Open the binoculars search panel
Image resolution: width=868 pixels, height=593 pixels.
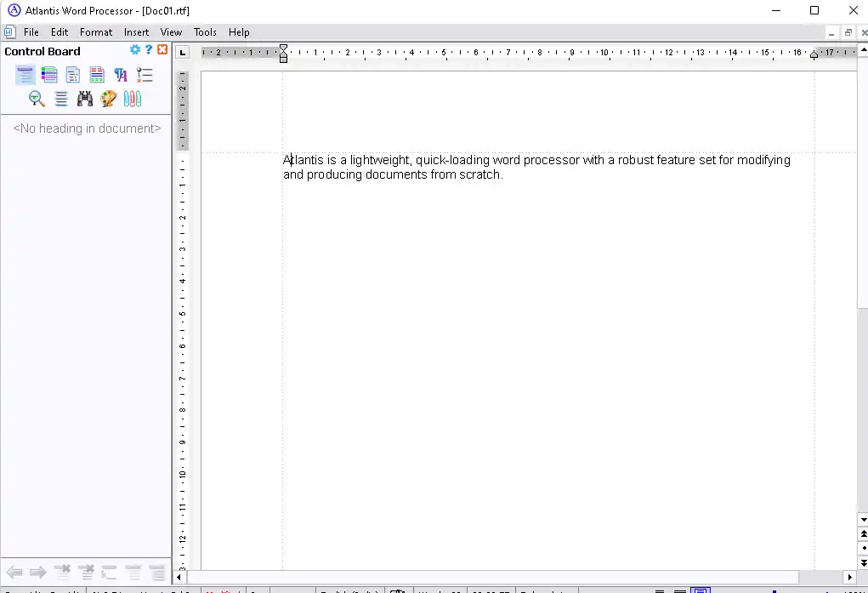click(84, 99)
